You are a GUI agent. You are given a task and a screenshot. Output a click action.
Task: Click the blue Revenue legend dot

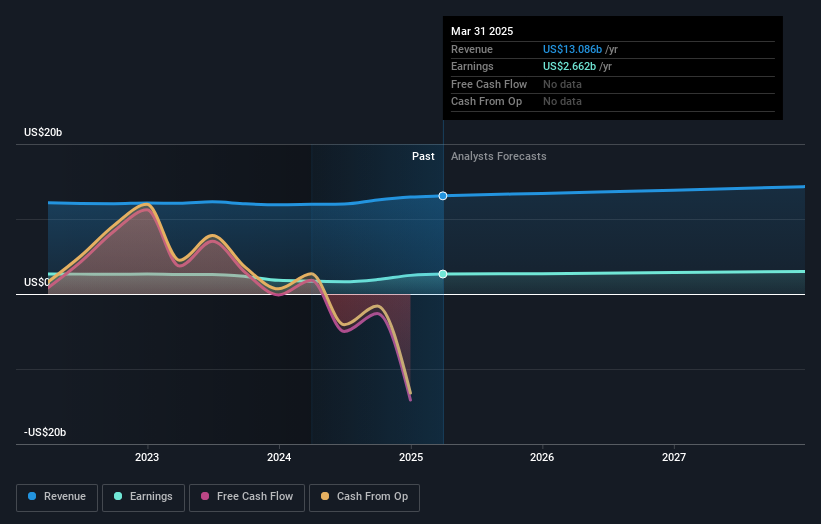pyautogui.click(x=32, y=496)
